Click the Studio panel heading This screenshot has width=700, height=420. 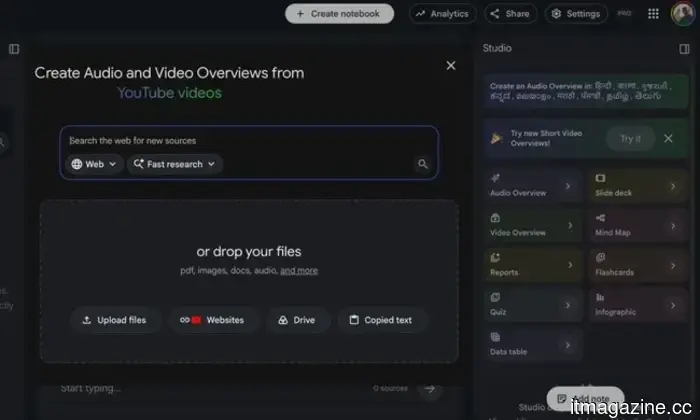pos(497,48)
